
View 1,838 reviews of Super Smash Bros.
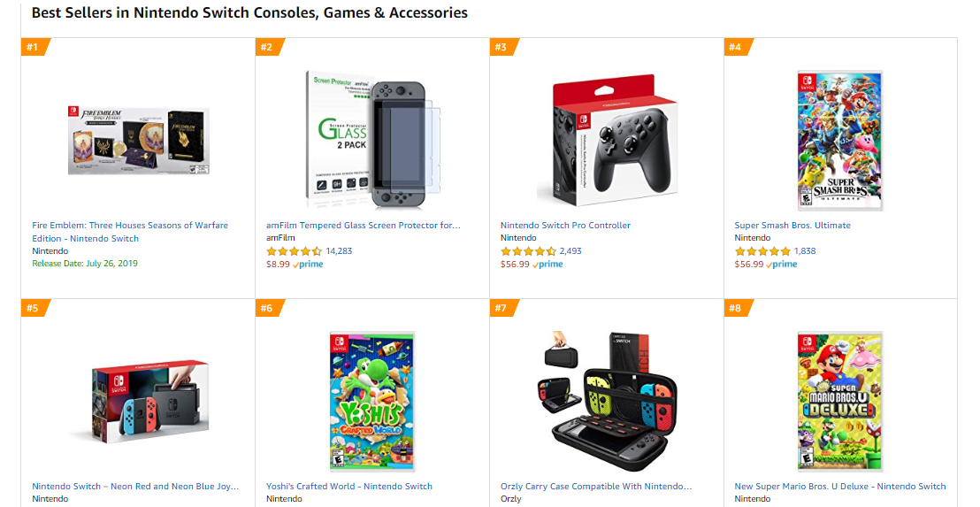[805, 251]
